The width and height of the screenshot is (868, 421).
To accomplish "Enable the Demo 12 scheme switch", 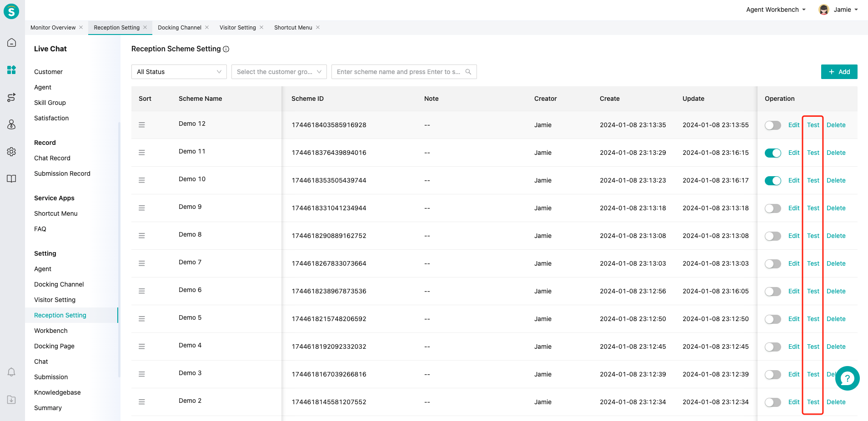I will 773,125.
